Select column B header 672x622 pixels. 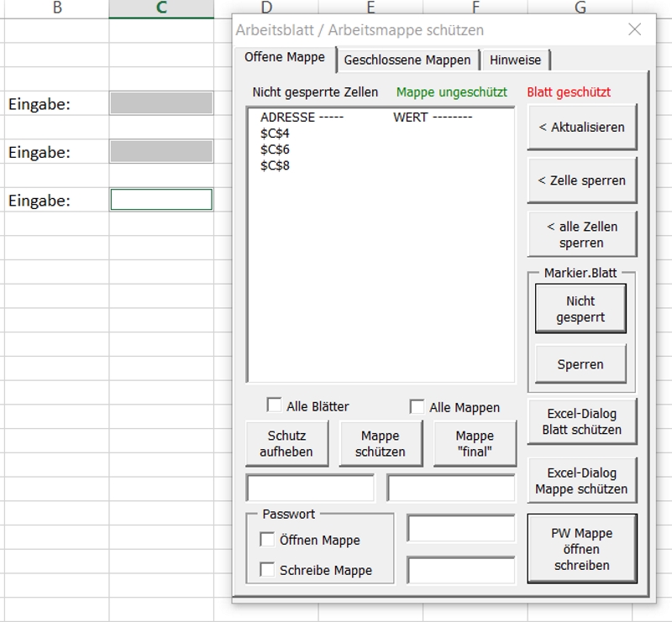pyautogui.click(x=57, y=8)
